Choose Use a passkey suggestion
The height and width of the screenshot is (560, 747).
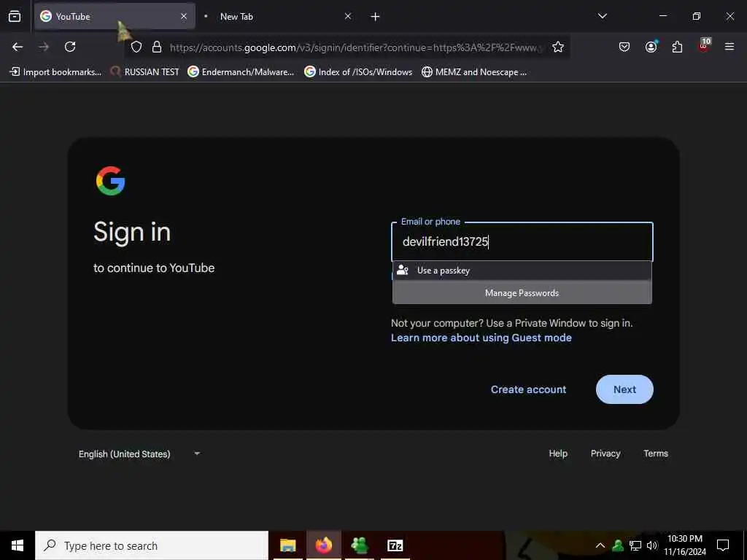522,271
